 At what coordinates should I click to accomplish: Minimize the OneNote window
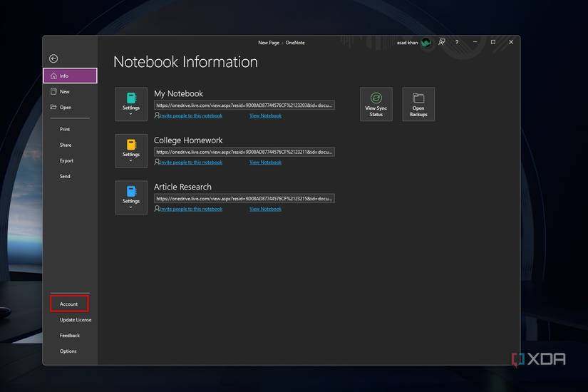tap(475, 42)
